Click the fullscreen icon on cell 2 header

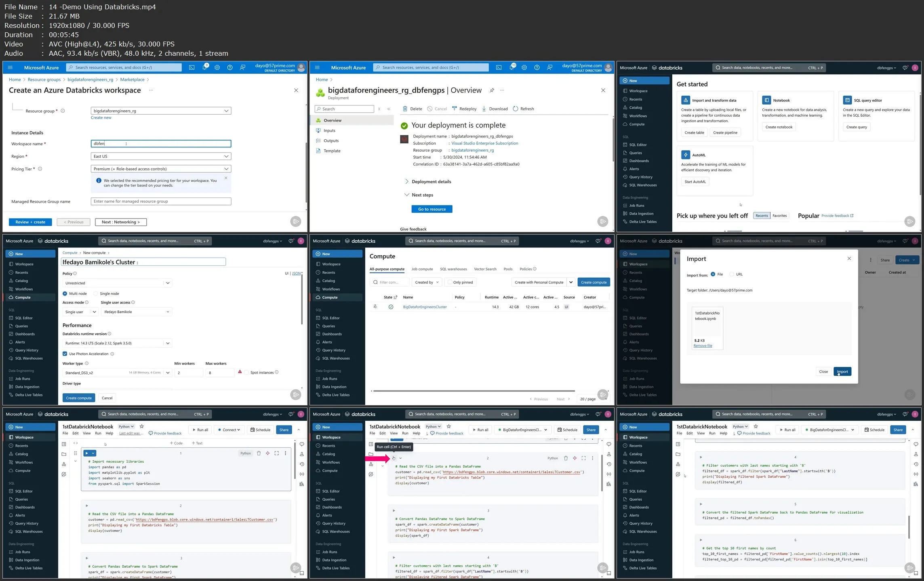(583, 458)
